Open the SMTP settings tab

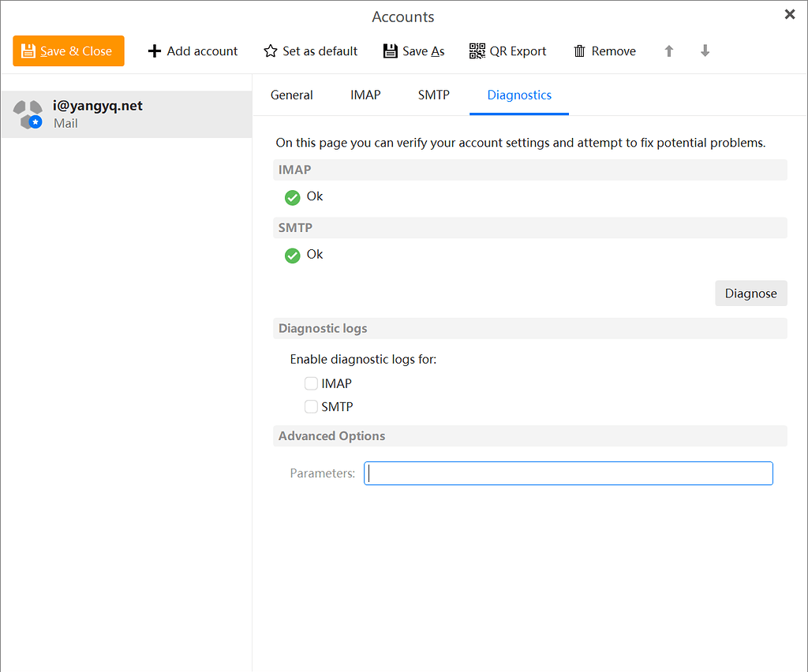tap(433, 94)
